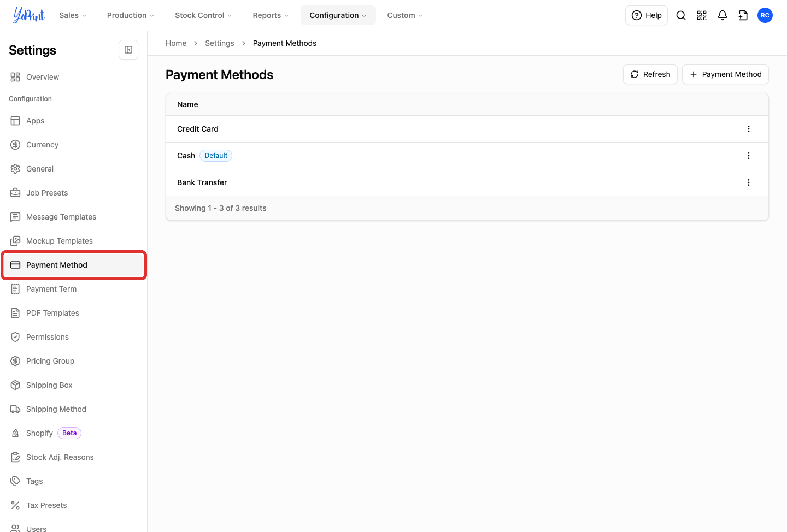Image resolution: width=787 pixels, height=532 pixels.
Task: Click the Permissions shield icon
Action: [15, 337]
